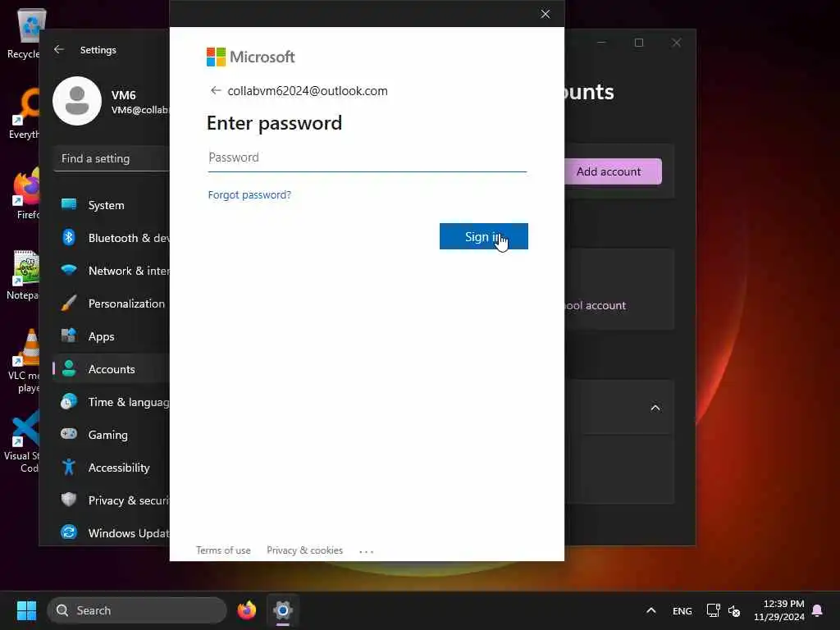Open Privacy & cookies link
Viewport: 840px width, 630px height.
[304, 550]
